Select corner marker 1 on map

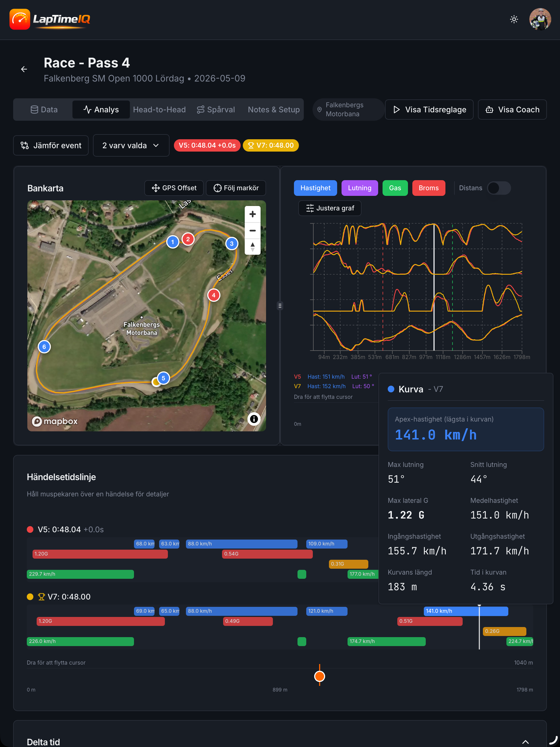(173, 242)
